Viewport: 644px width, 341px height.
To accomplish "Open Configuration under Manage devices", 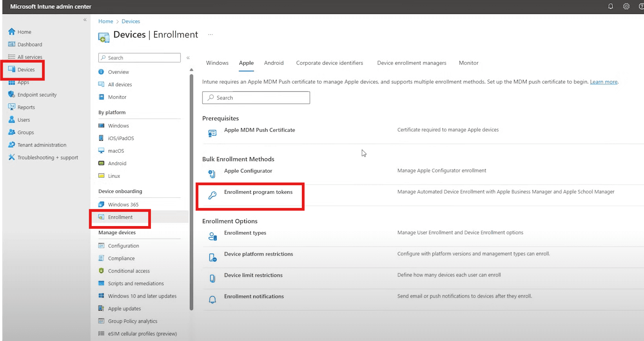I will point(123,246).
